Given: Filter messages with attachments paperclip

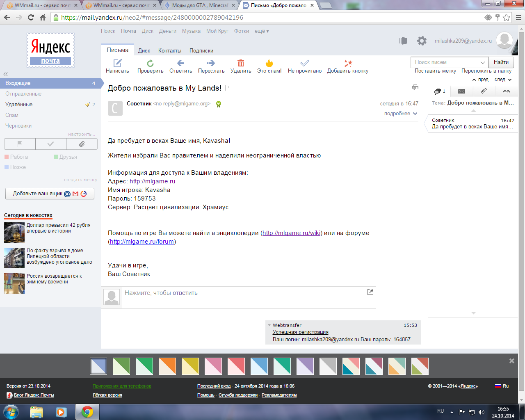Looking at the screenshot, I should (82, 144).
